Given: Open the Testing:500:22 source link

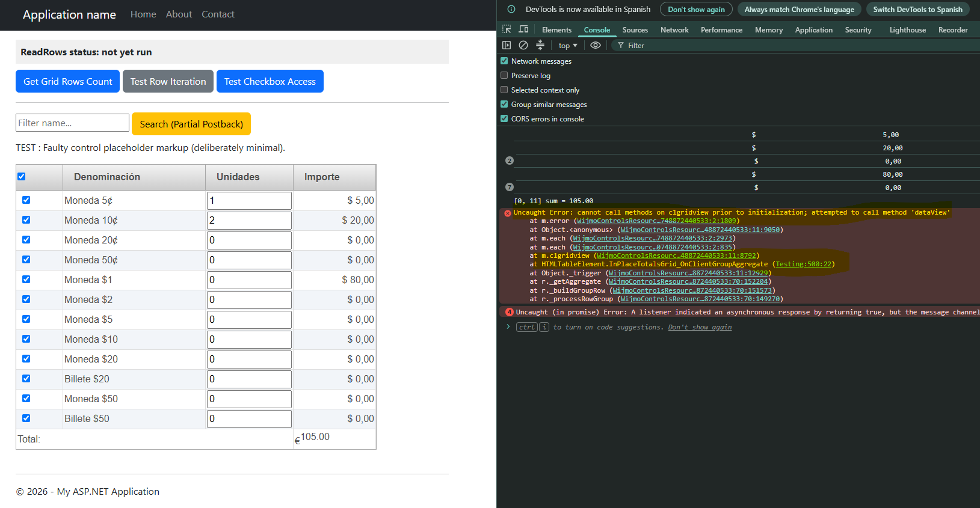Looking at the screenshot, I should pyautogui.click(x=803, y=264).
